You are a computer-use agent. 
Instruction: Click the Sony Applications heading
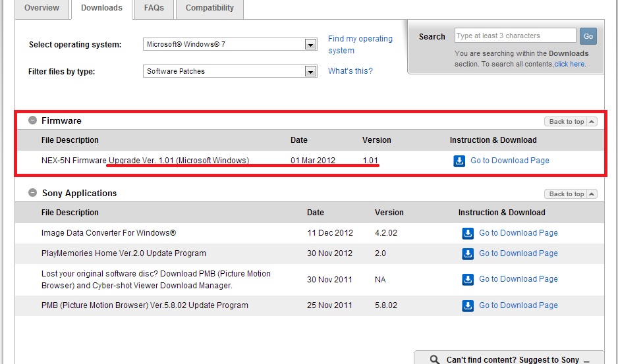pyautogui.click(x=80, y=193)
